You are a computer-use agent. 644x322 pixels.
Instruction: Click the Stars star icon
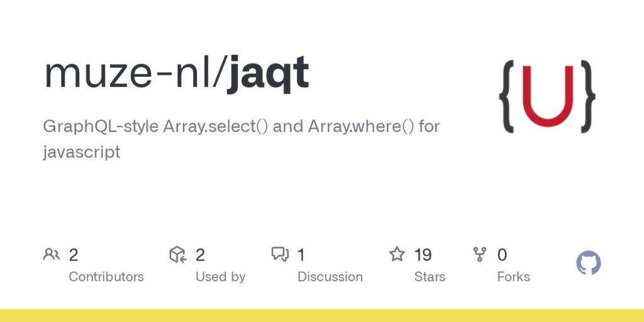point(397,255)
